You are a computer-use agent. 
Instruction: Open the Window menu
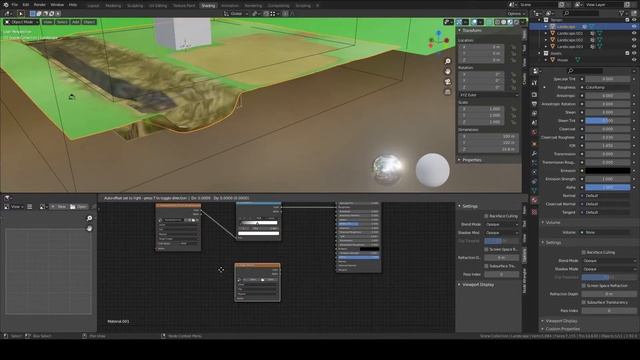pyautogui.click(x=57, y=4)
